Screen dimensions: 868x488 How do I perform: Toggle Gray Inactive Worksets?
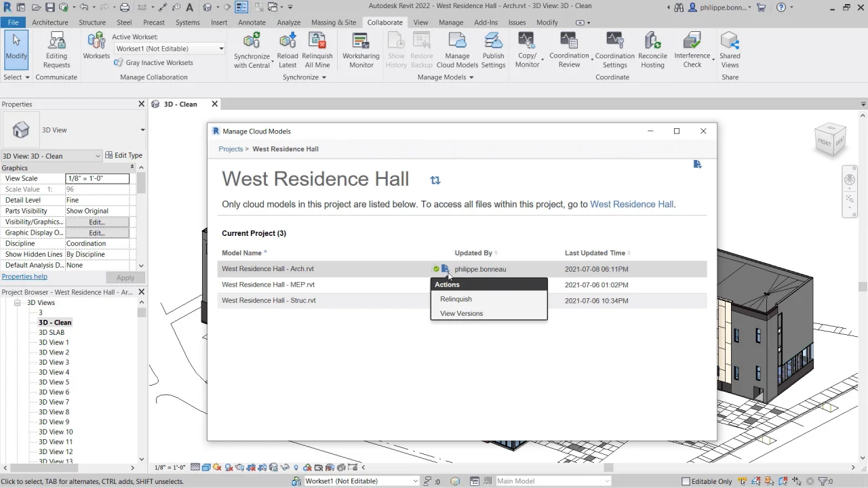pyautogui.click(x=153, y=63)
